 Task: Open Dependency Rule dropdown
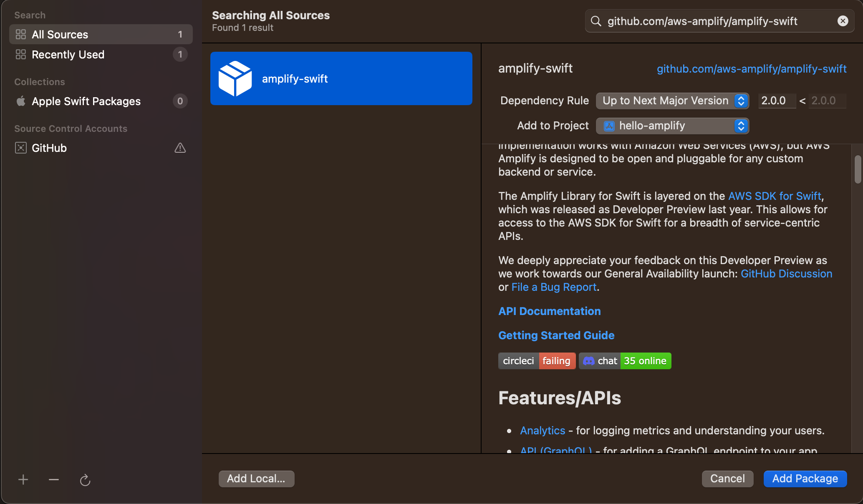tap(672, 101)
